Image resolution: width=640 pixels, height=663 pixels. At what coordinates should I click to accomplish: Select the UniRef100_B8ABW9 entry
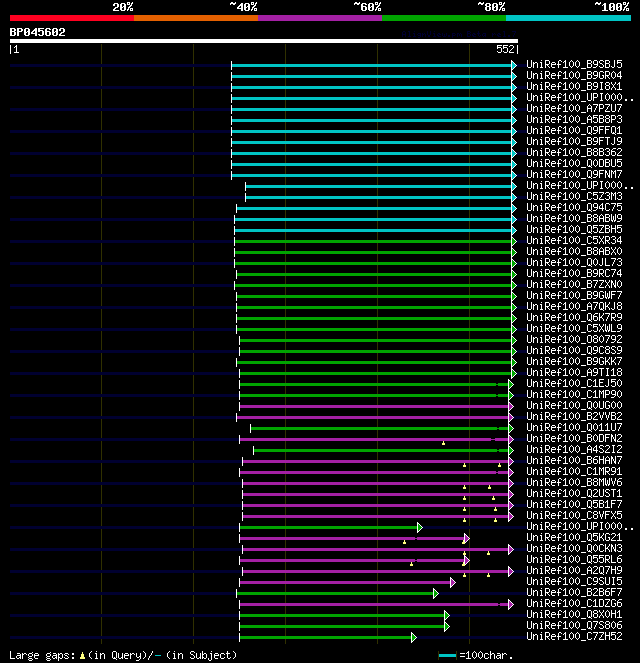pos(574,218)
